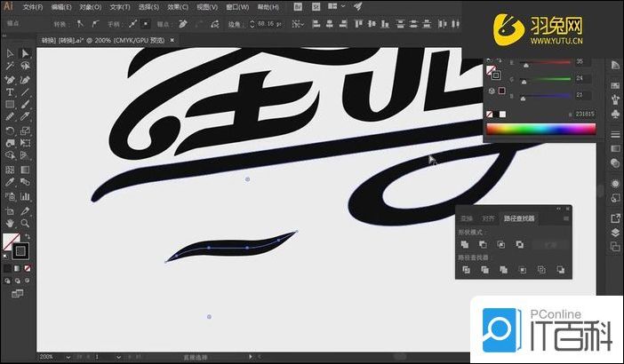Select the Rectangle tool
The image size is (624, 364).
pos(10,105)
